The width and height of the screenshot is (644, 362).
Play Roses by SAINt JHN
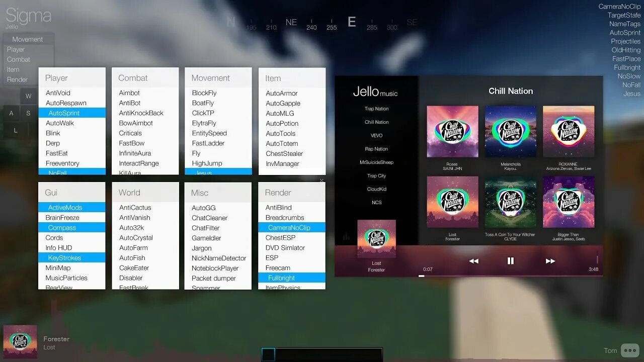[x=452, y=131]
